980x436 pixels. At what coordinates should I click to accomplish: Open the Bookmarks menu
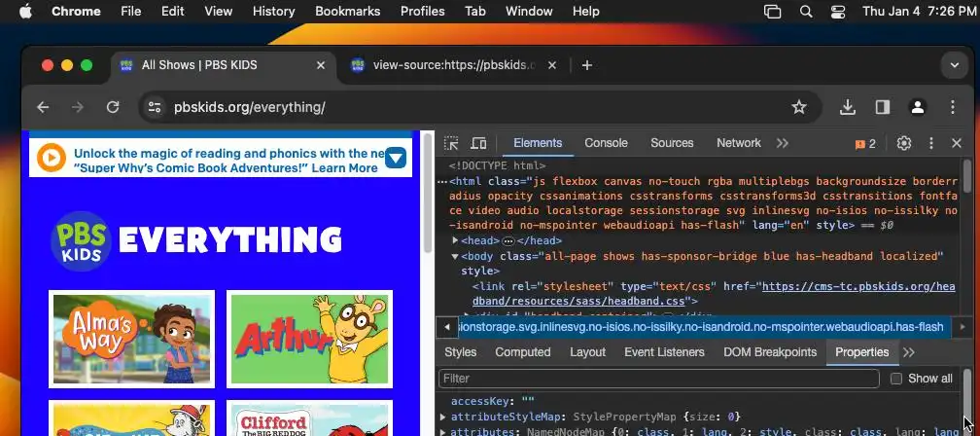(347, 12)
